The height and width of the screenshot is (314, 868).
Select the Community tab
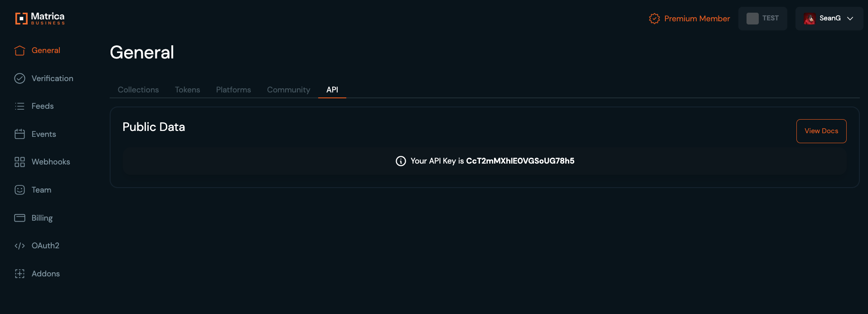[x=288, y=90]
